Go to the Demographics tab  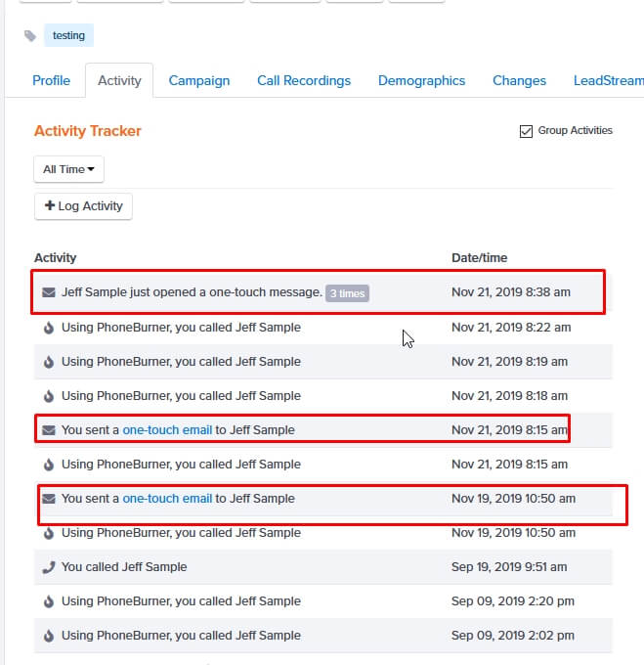click(x=421, y=80)
